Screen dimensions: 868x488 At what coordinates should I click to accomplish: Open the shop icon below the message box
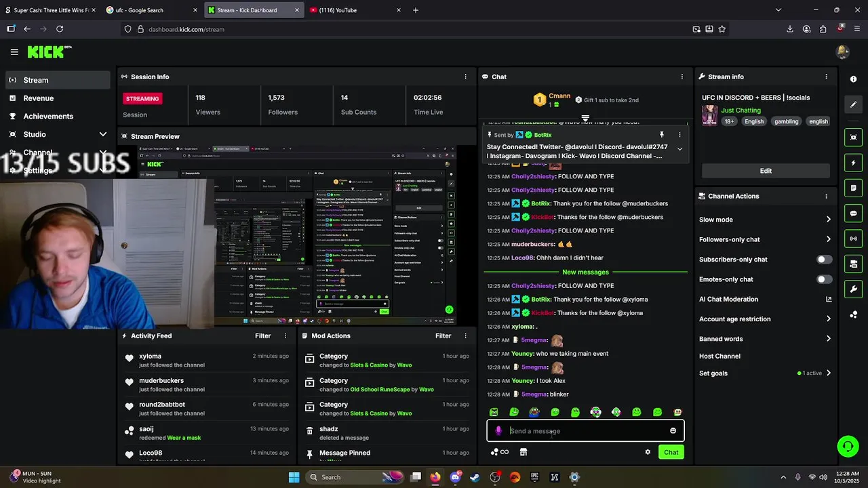tap(523, 452)
